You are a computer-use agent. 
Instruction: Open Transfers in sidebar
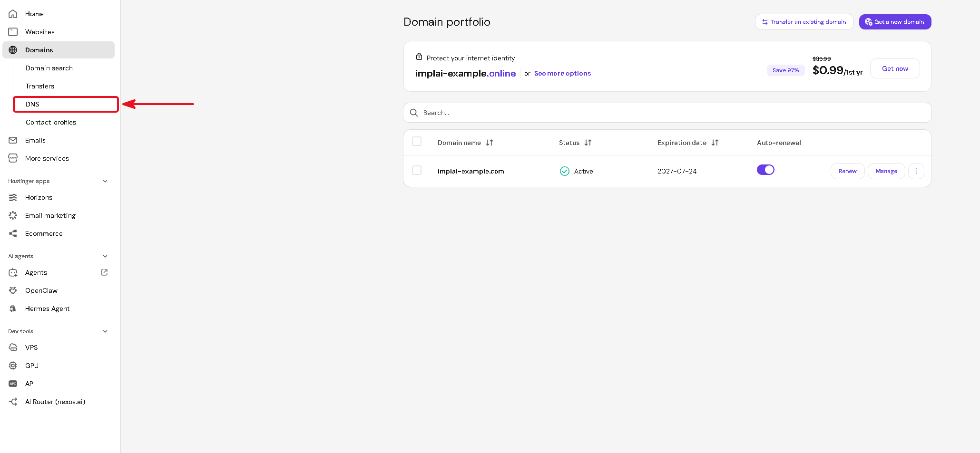pos(40,86)
